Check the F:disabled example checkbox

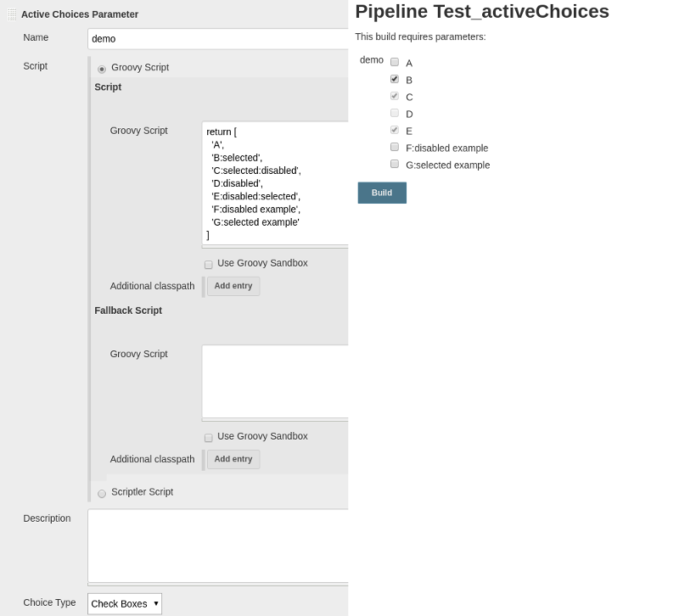point(395,147)
